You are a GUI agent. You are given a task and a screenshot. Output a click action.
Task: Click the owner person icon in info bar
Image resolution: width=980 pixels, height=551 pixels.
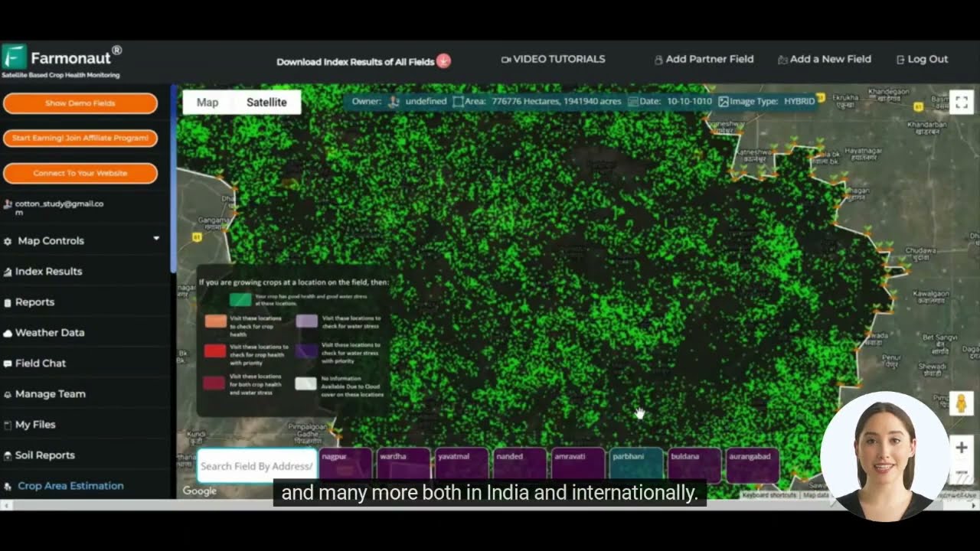click(394, 101)
